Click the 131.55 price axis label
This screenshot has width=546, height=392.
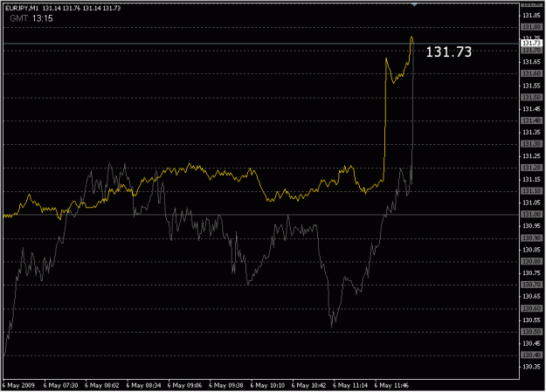(532, 86)
